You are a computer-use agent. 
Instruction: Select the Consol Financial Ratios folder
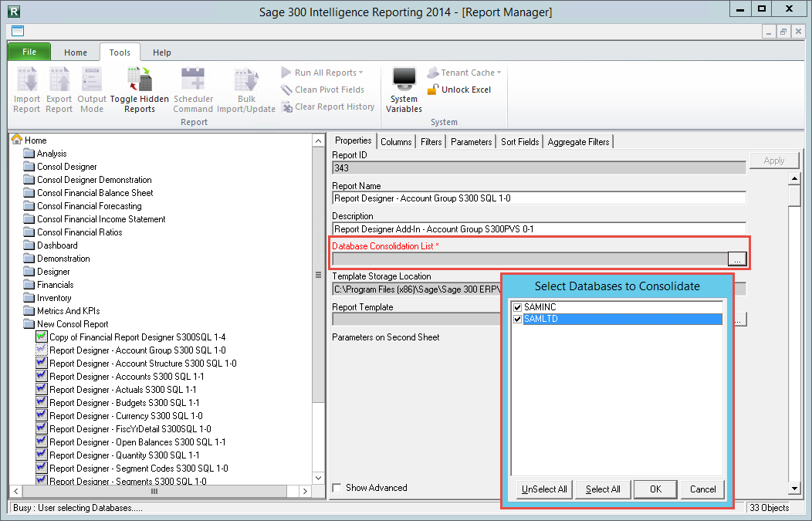click(73, 232)
